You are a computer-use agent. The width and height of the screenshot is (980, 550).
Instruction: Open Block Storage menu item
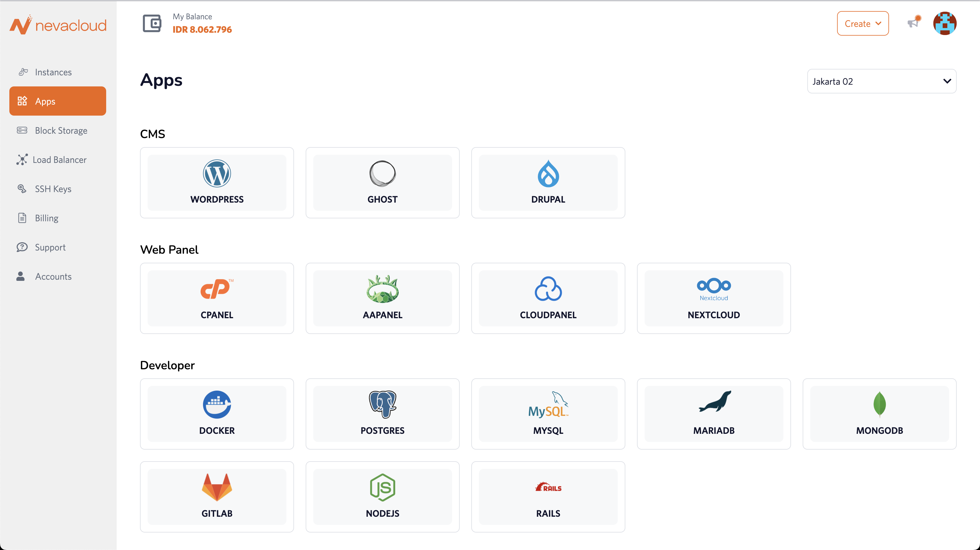[58, 130]
